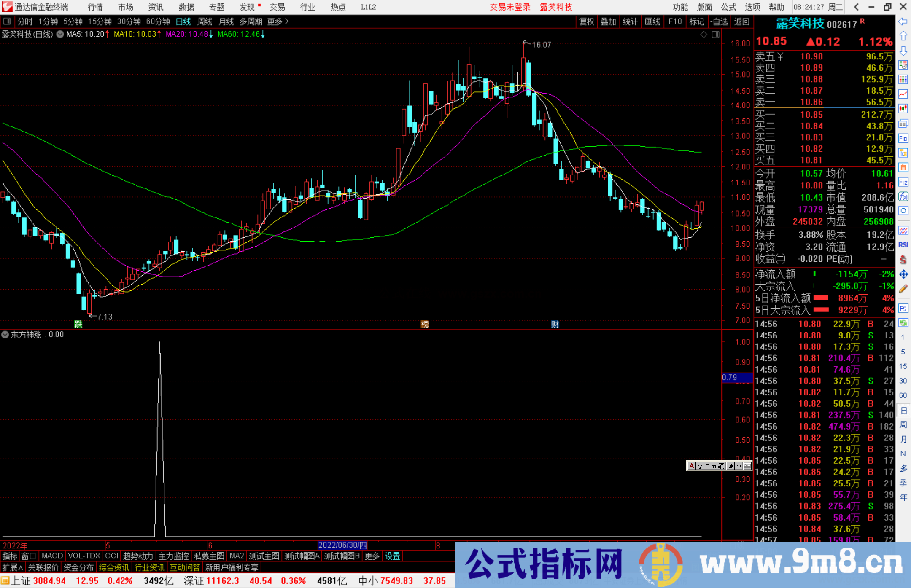The height and width of the screenshot is (588, 911).
Task: Click the 0.79 value marker on indicator axis
Action: click(x=737, y=378)
